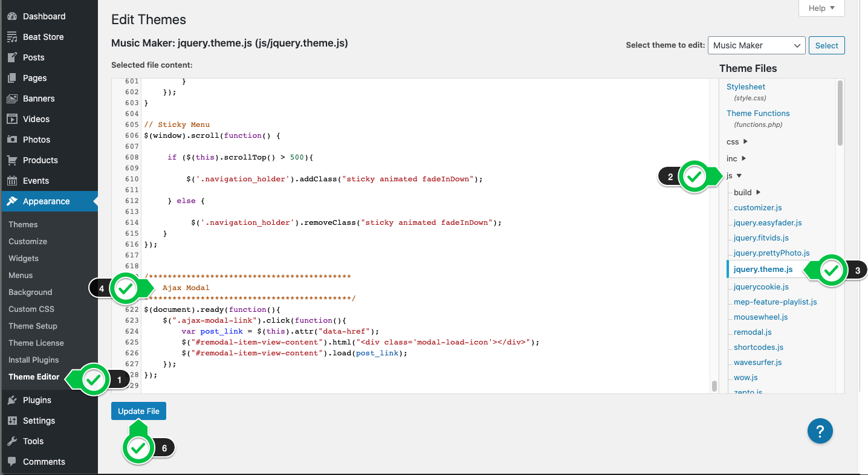The image size is (868, 475).
Task: Open jquery.easyfader.js file
Action: click(768, 222)
